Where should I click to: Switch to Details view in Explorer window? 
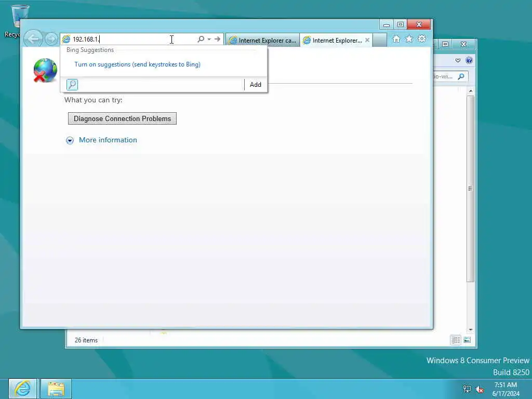click(456, 340)
